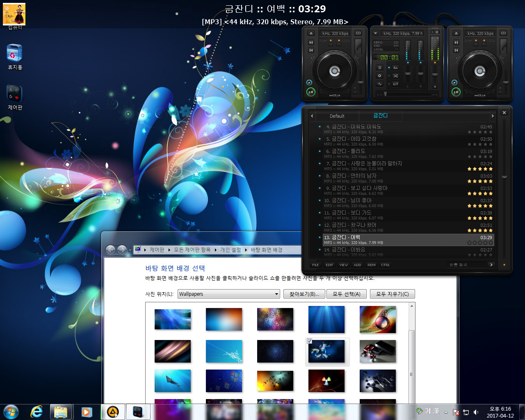Open the Wallpapers picture location dropdown

click(x=277, y=294)
